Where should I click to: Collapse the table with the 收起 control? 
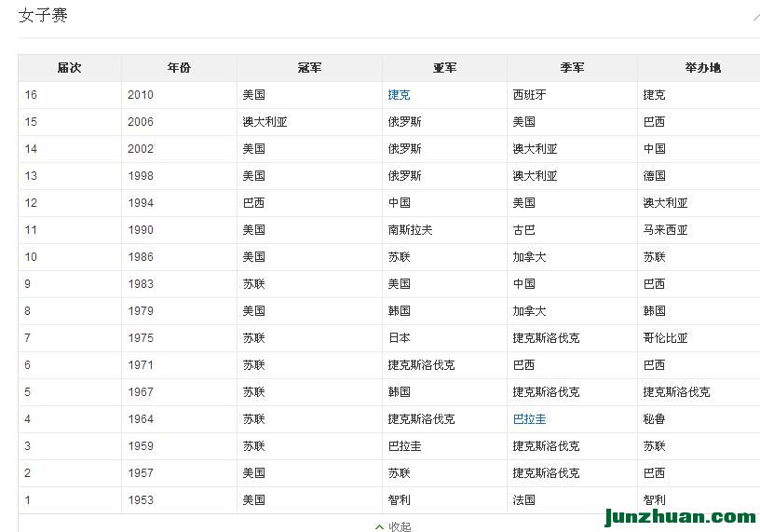[x=394, y=526]
